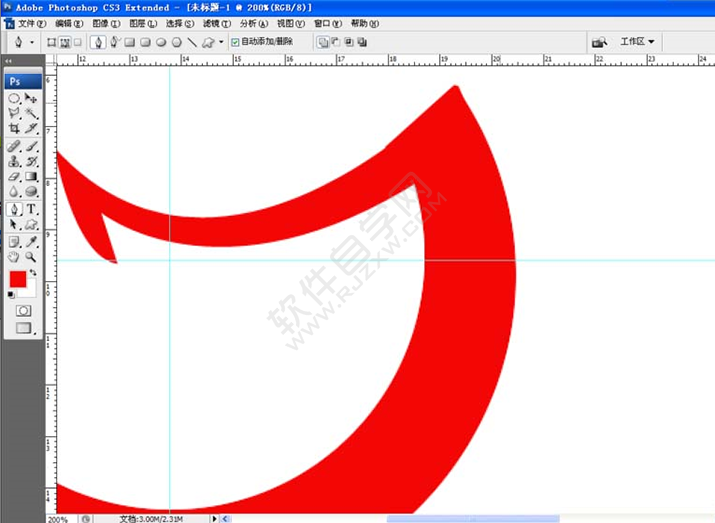Select the Pen tool in toolbox
The height and width of the screenshot is (523, 715).
coord(15,209)
